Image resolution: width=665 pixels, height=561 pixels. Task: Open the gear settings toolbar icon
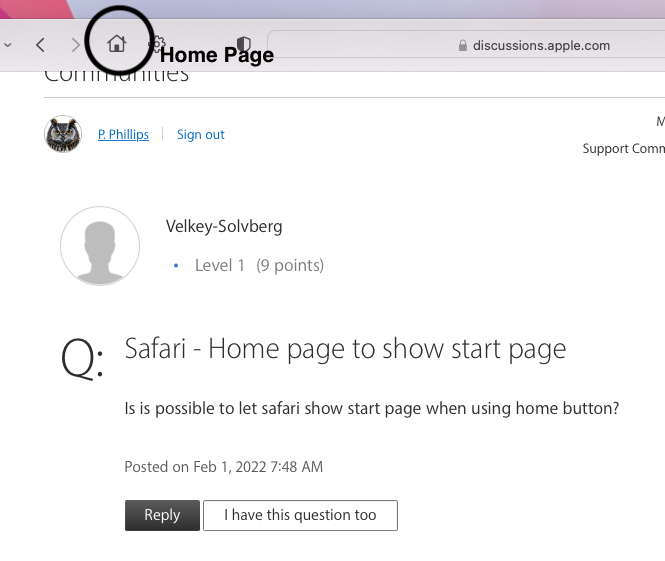[x=157, y=43]
